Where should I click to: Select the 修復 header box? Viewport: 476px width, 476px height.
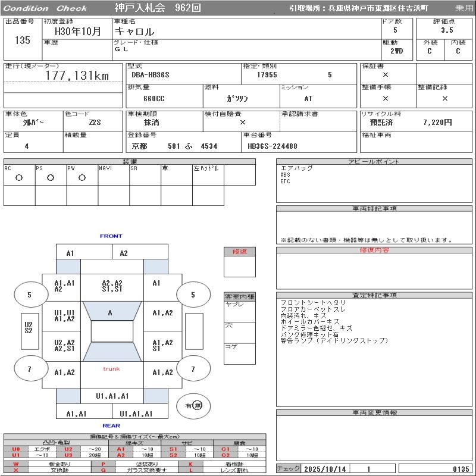pyautogui.click(x=239, y=252)
